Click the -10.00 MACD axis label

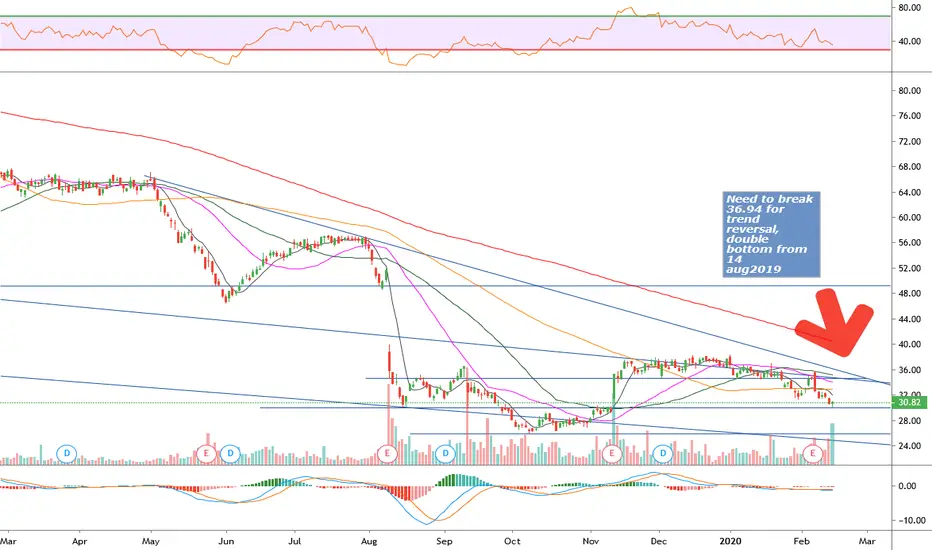[x=911, y=520]
